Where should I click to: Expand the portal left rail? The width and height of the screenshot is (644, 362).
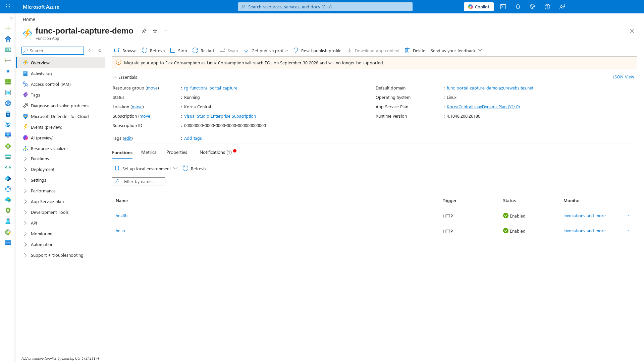tap(11, 18)
